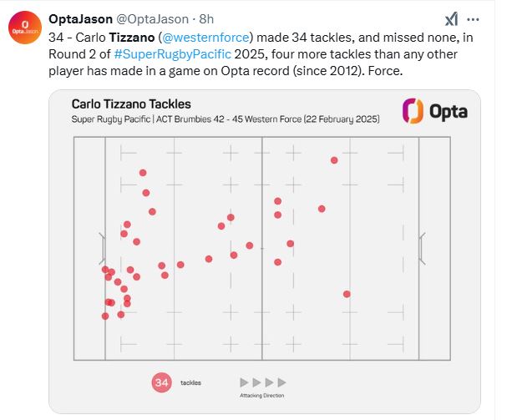Viewport: 512px width, 420px height.
Task: Follow the @westernforce mention link
Action: click(x=205, y=38)
